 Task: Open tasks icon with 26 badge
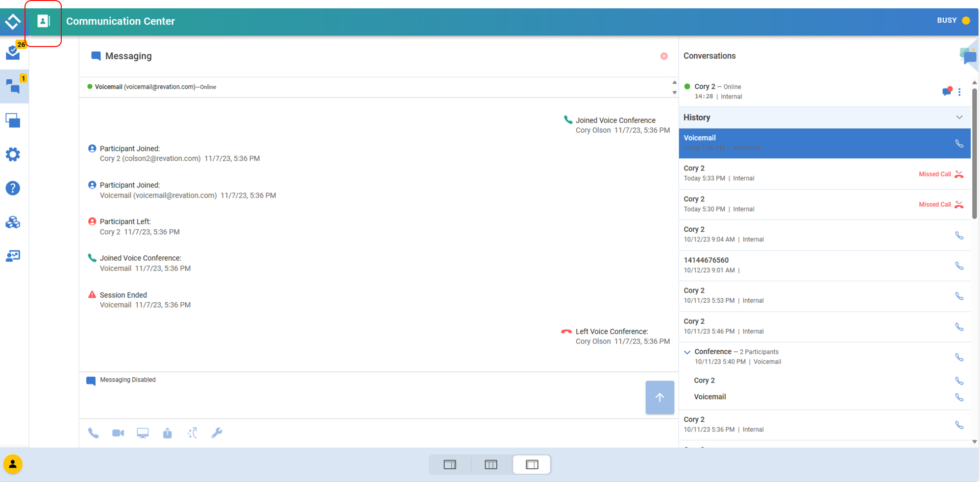(13, 52)
